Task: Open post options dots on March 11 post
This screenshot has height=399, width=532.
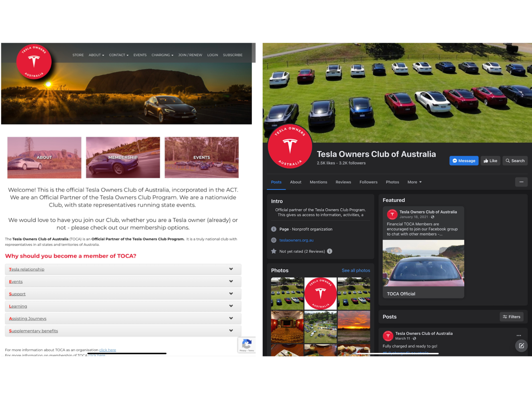Action: click(519, 335)
